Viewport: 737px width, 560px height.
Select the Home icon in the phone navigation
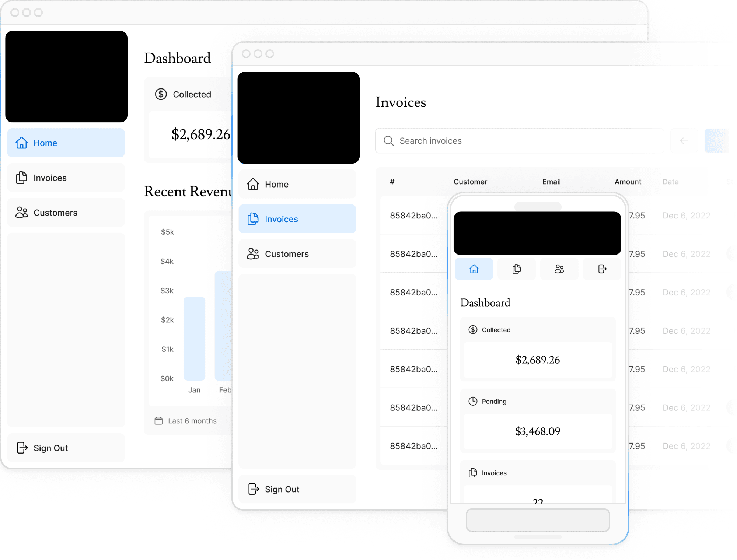point(474,269)
